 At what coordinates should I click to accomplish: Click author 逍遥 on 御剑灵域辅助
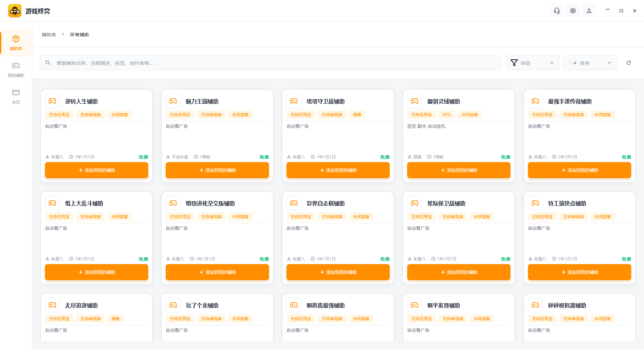pos(417,157)
